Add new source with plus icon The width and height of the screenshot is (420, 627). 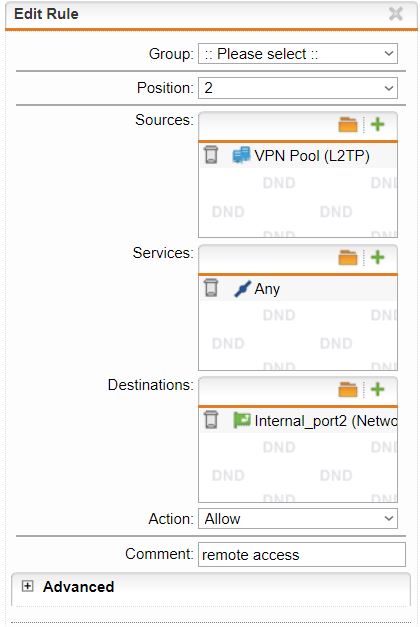click(x=378, y=124)
